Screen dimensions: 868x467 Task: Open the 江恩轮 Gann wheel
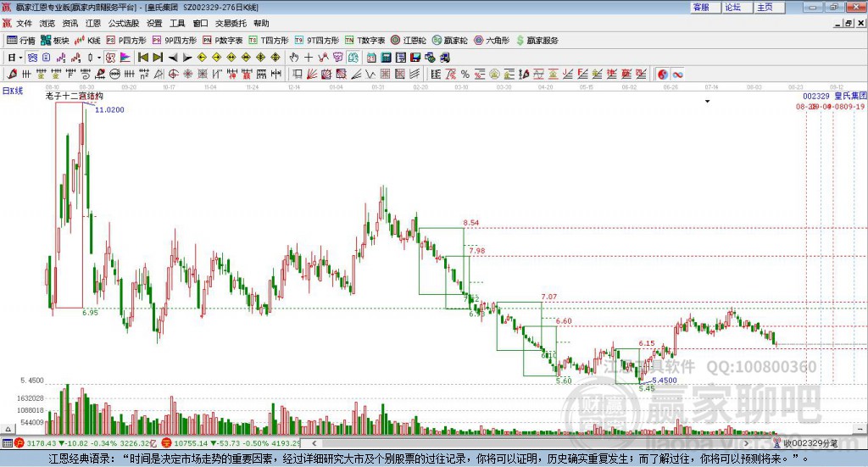coord(409,41)
